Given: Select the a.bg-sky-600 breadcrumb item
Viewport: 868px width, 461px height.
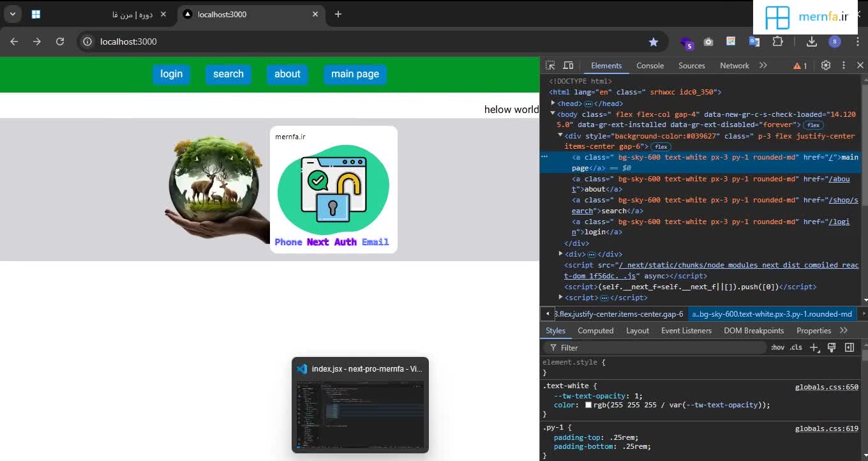Looking at the screenshot, I should [772, 314].
